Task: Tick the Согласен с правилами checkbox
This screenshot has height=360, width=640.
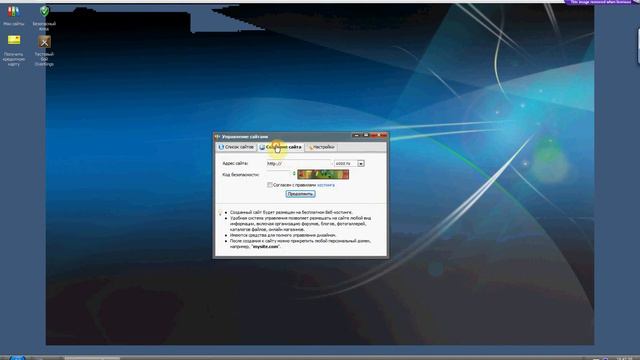Action: pyautogui.click(x=269, y=185)
